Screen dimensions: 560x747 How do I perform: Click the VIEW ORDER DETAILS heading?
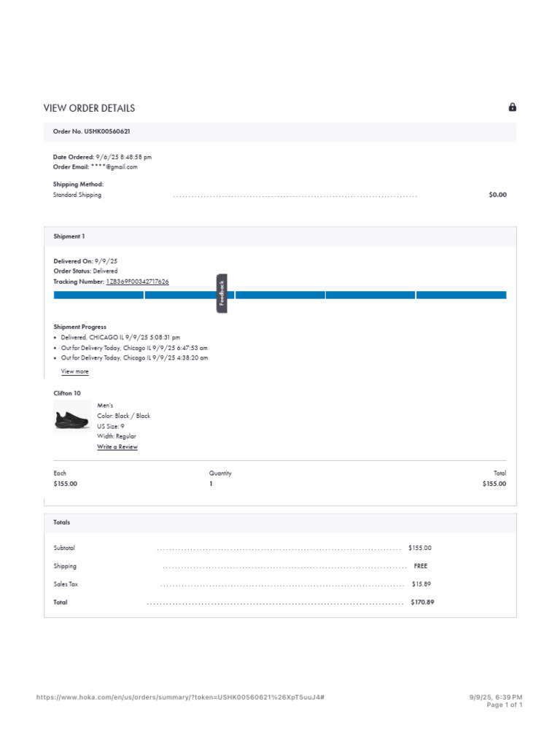[x=89, y=108]
